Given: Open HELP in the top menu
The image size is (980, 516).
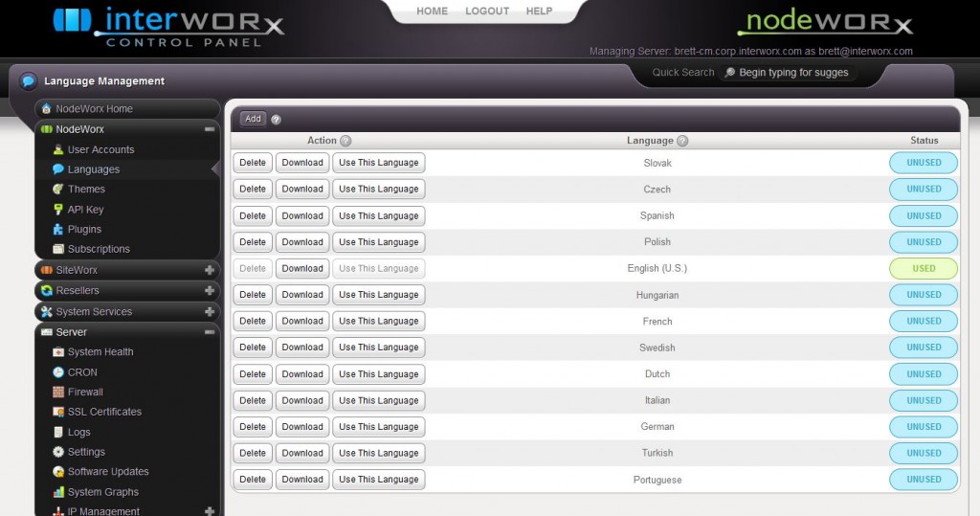Looking at the screenshot, I should point(540,11).
